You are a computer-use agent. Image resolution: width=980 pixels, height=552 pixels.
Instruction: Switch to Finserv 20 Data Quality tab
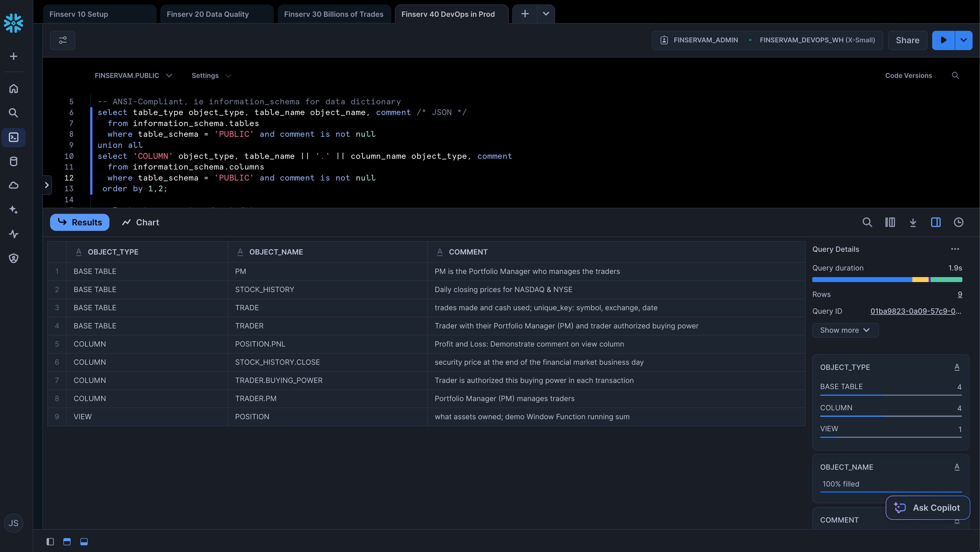click(208, 15)
